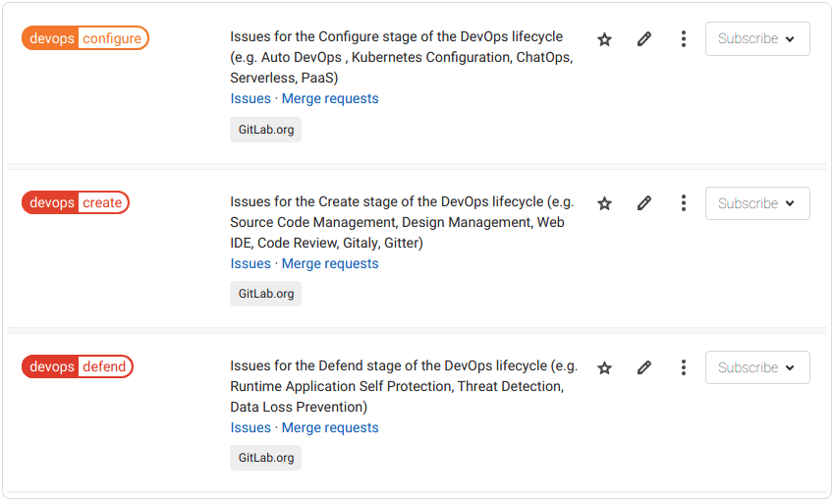Click GitLab.org tag under devops create
834x504 pixels.
click(265, 294)
